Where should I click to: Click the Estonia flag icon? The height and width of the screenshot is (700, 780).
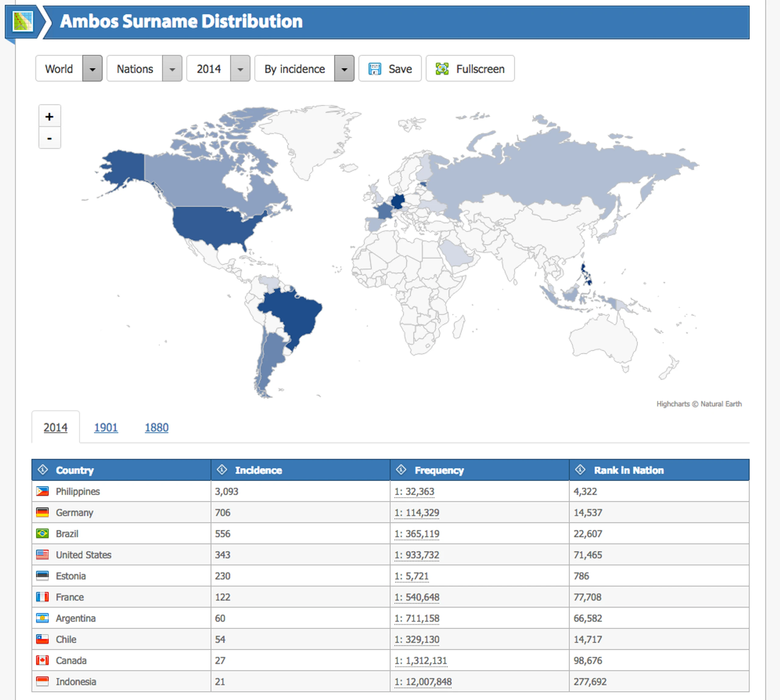(x=42, y=576)
